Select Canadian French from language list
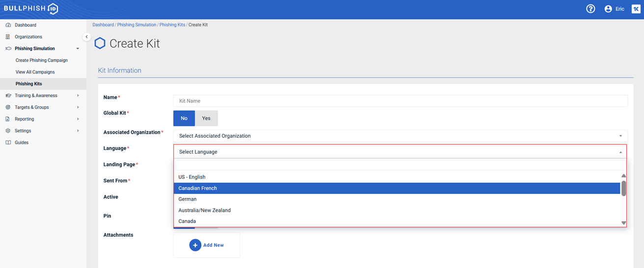The height and width of the screenshot is (268, 644). click(x=397, y=188)
